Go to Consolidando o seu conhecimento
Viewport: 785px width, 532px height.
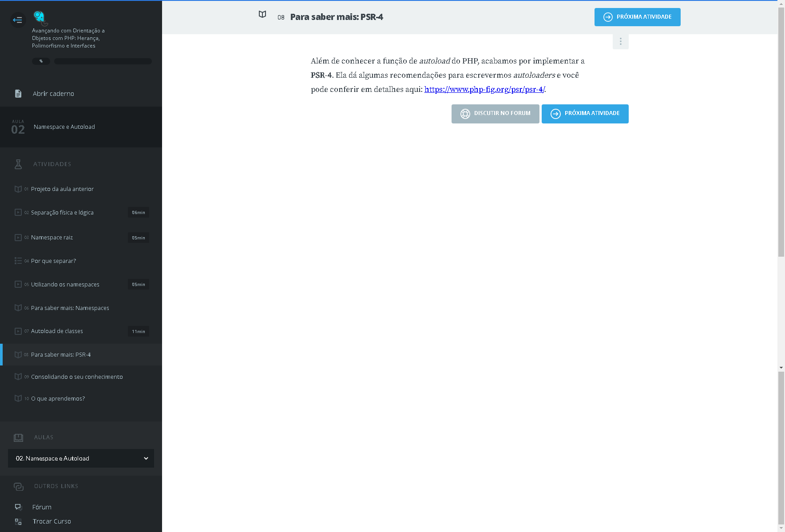point(77,377)
